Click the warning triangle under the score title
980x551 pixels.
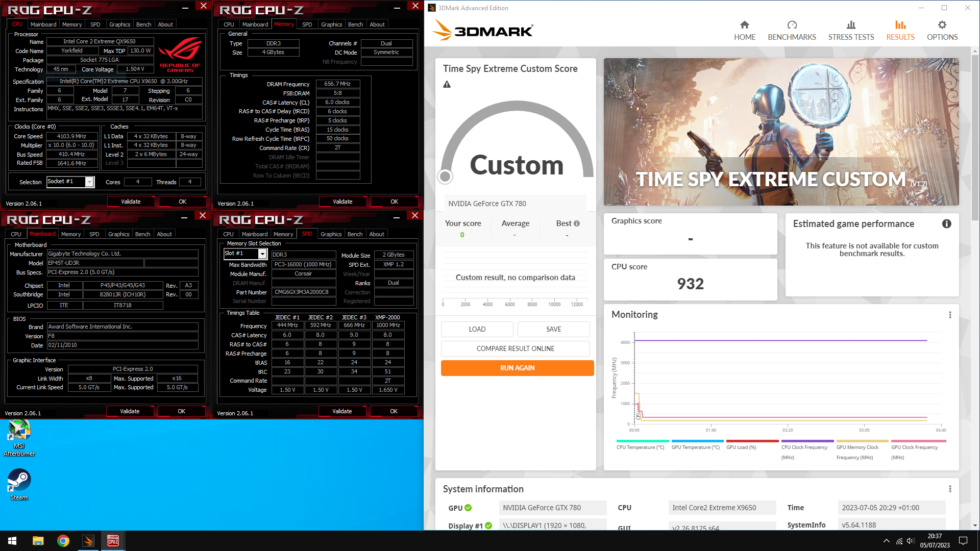point(447,84)
